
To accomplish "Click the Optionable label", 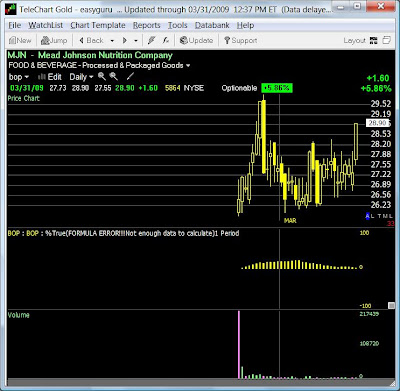I will 239,88.
